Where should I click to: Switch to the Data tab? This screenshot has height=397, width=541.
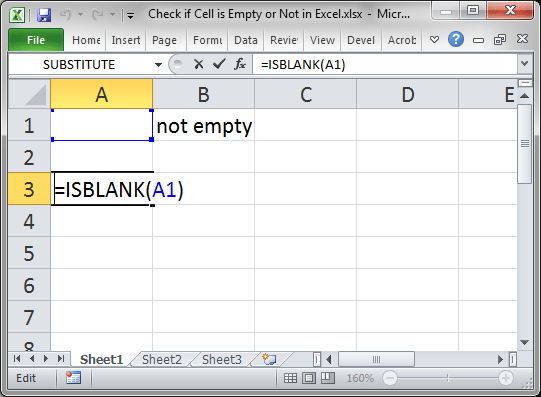pyautogui.click(x=246, y=40)
